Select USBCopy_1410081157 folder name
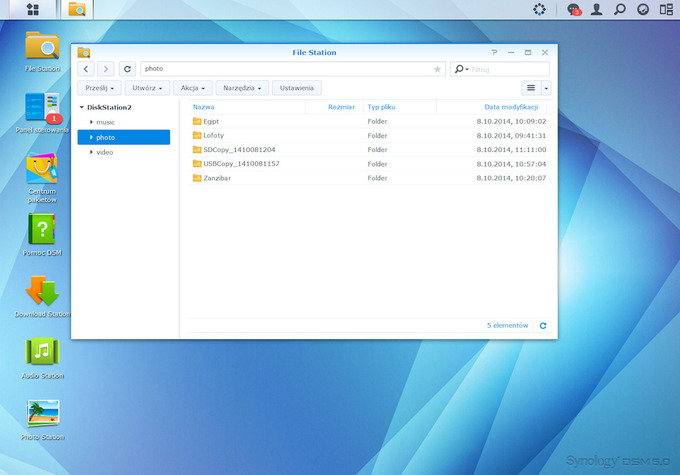Viewport: 680px width, 475px height. click(x=242, y=164)
